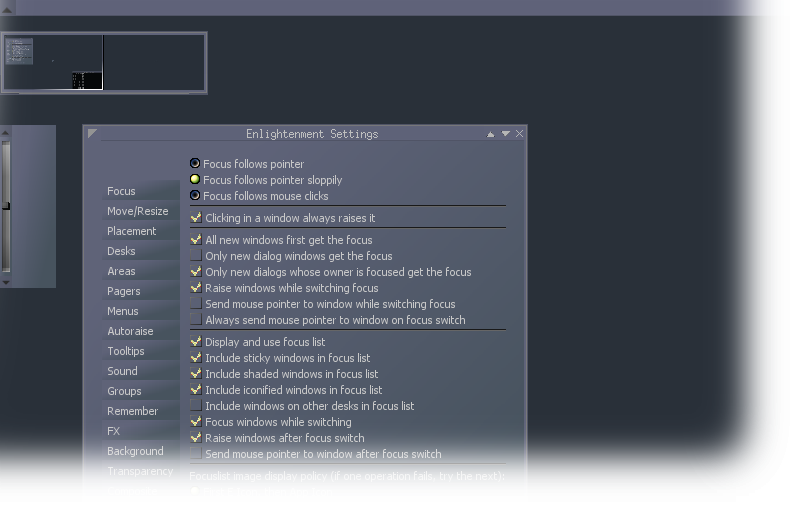Open the Autoraise settings page

pyautogui.click(x=141, y=331)
